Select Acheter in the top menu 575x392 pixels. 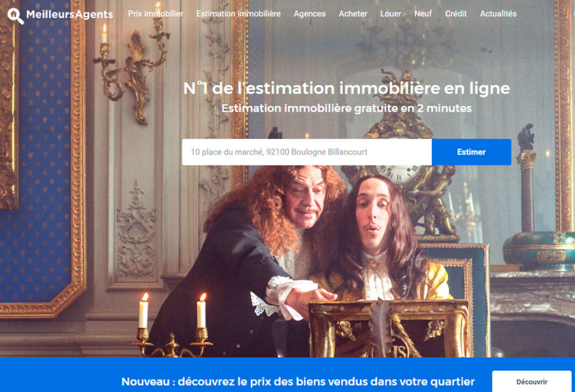pos(353,14)
